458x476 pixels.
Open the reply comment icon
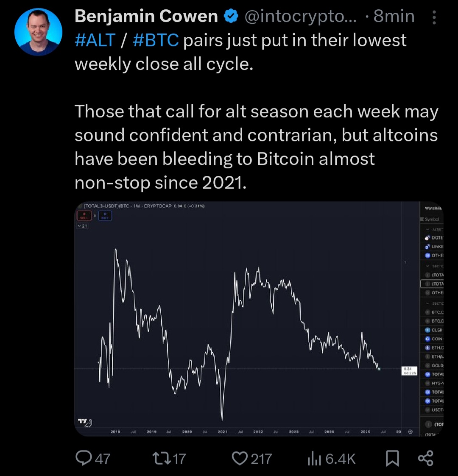tap(84, 458)
